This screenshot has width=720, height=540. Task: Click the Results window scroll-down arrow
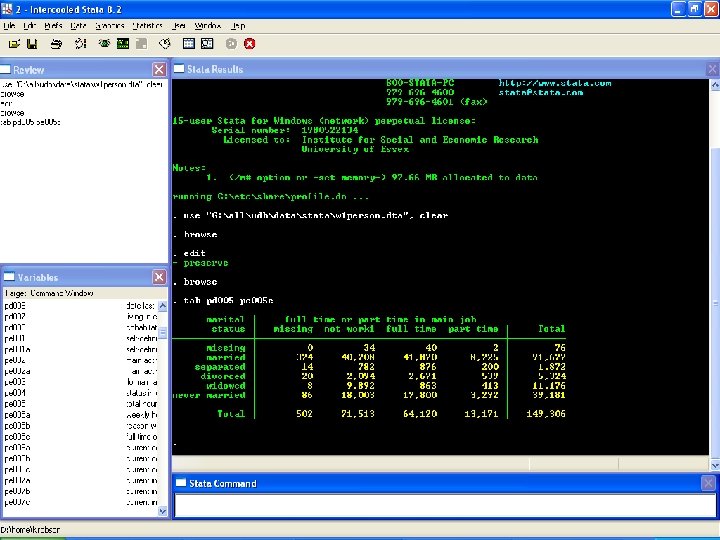click(715, 466)
